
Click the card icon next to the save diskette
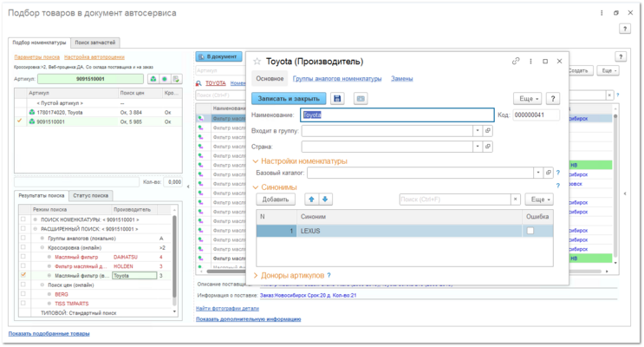point(361,99)
